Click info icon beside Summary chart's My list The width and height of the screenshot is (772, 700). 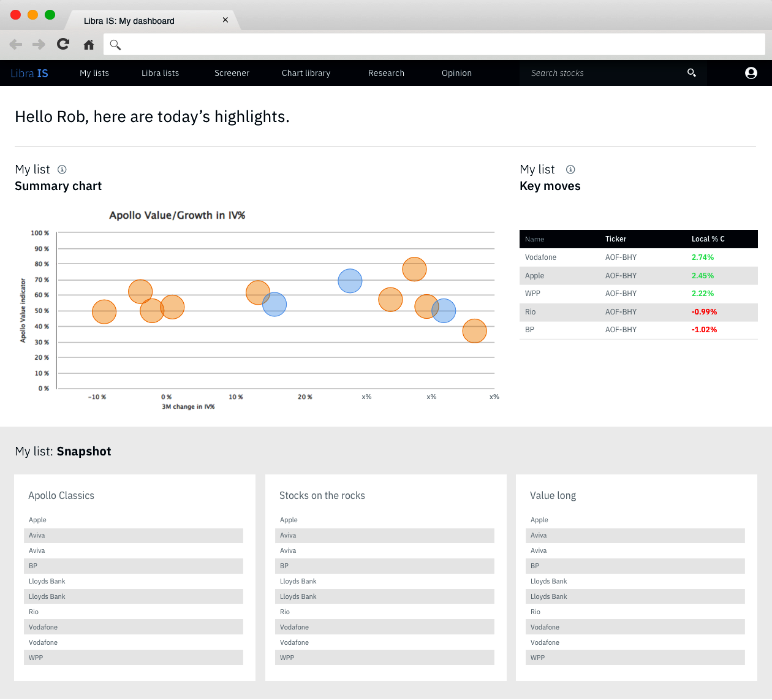(x=62, y=170)
